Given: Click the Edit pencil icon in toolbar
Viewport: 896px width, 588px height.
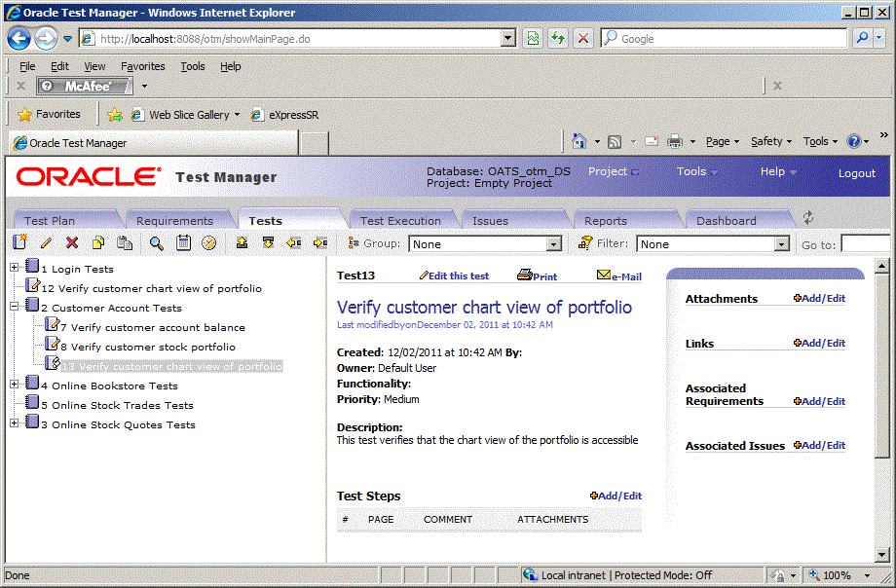Looking at the screenshot, I should coord(47,242).
